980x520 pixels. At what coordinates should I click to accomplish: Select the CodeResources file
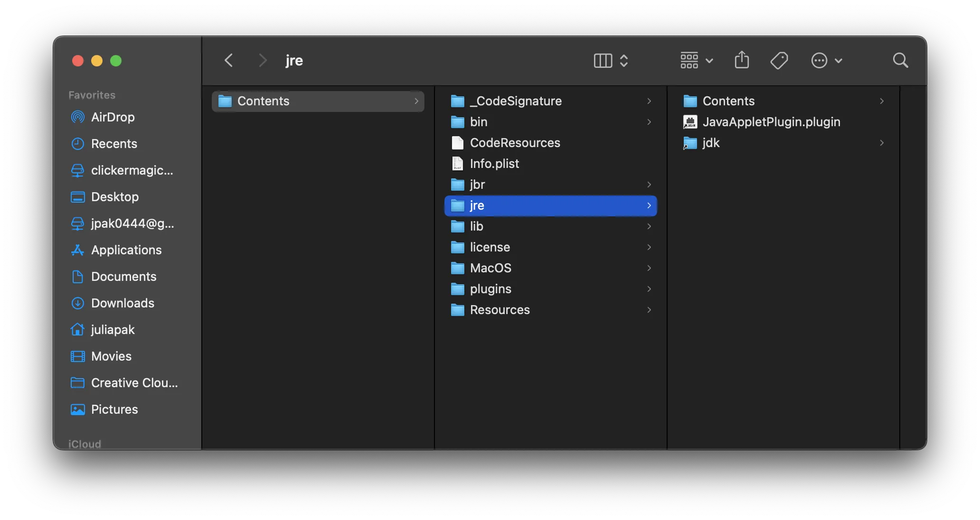pyautogui.click(x=515, y=143)
